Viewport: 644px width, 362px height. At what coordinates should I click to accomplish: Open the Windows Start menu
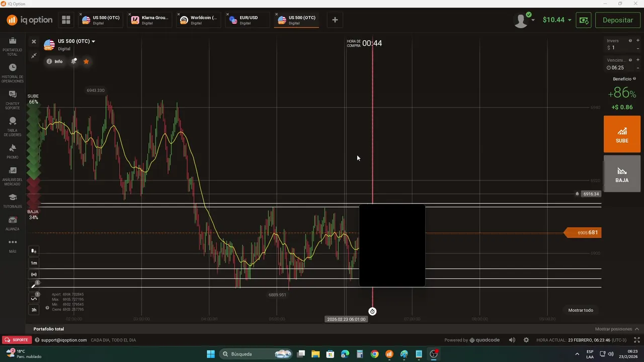click(211, 354)
